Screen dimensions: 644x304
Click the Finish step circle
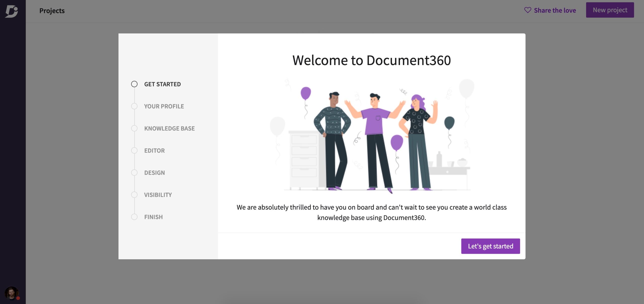click(134, 217)
